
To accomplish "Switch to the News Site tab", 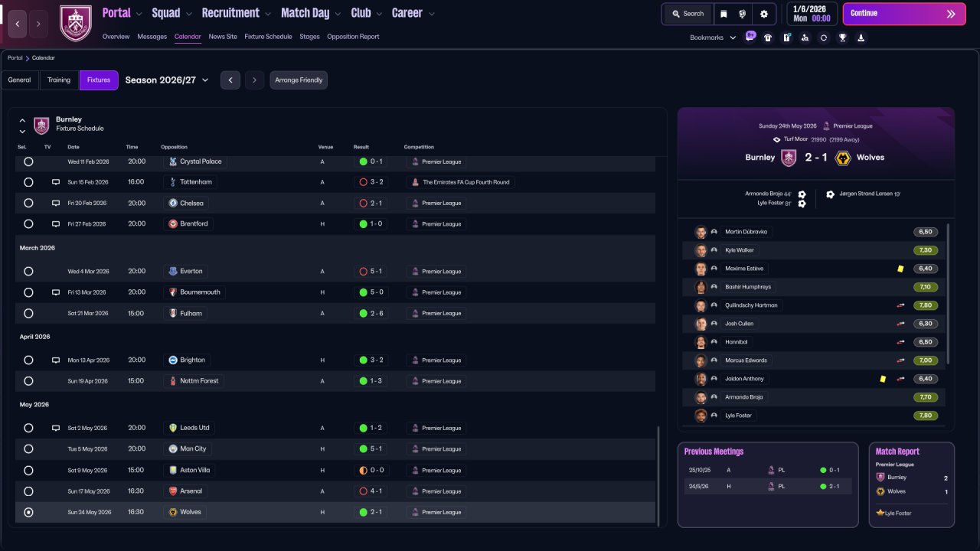I will 223,37.
